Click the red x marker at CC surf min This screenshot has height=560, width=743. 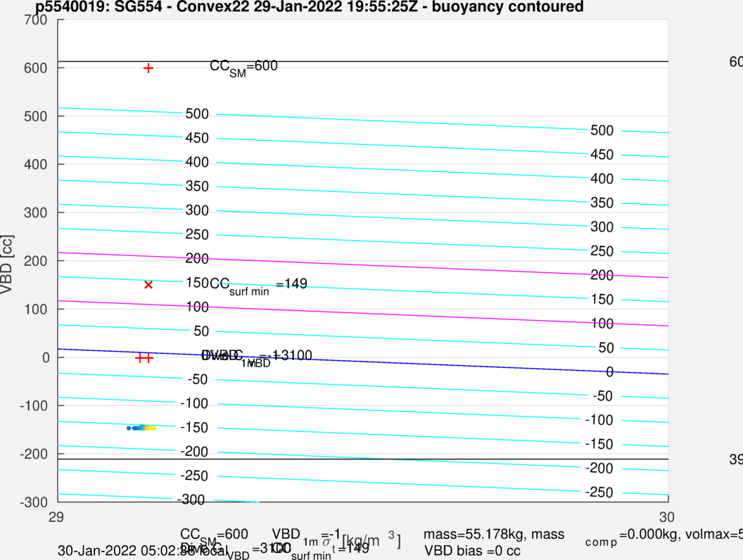pyautogui.click(x=148, y=285)
